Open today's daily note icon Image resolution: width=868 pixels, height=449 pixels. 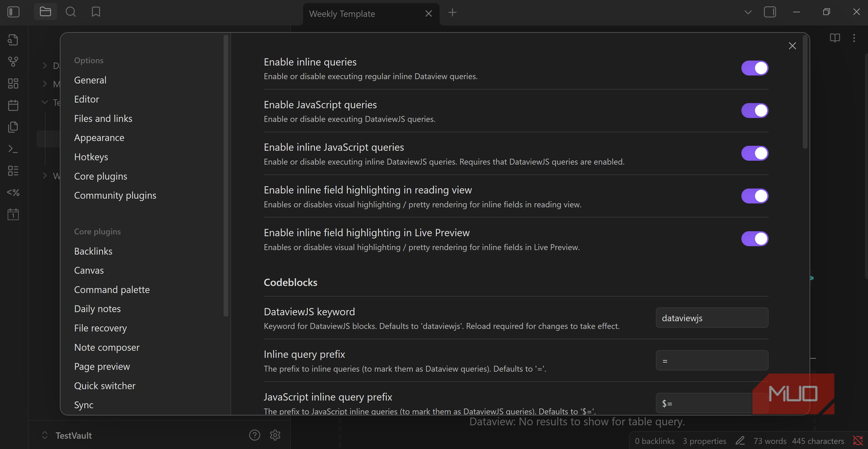tap(13, 105)
